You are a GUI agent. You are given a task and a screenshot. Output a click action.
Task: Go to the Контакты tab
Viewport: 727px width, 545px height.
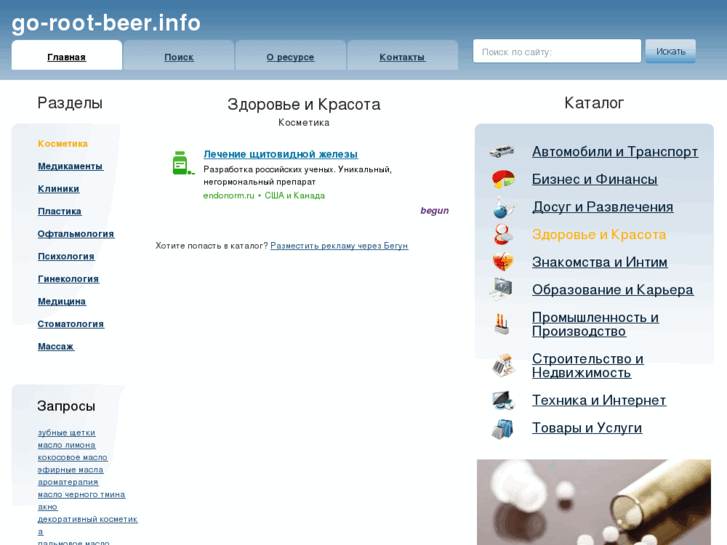coord(402,57)
